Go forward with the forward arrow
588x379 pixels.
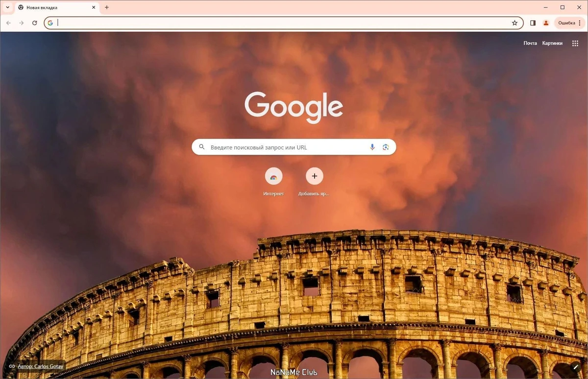[x=21, y=23]
